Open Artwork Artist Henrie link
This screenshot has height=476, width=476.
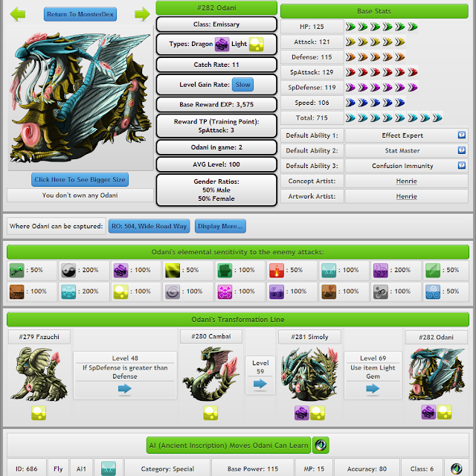pyautogui.click(x=407, y=196)
